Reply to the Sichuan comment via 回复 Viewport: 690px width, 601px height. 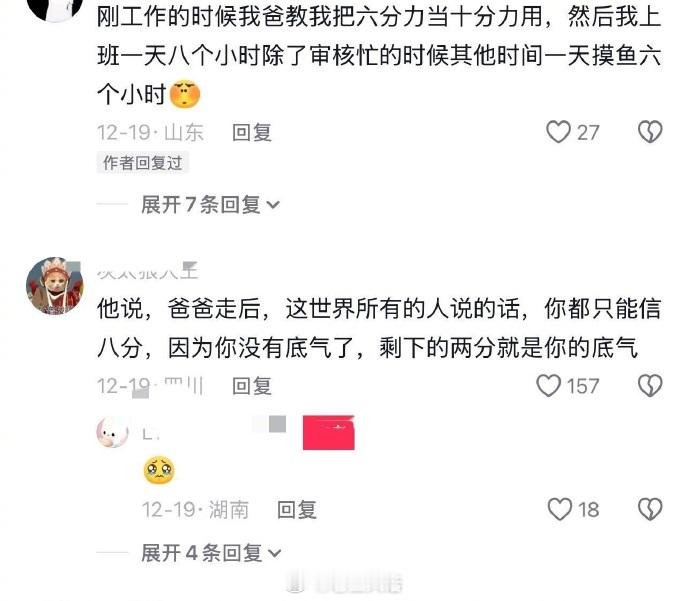point(252,386)
